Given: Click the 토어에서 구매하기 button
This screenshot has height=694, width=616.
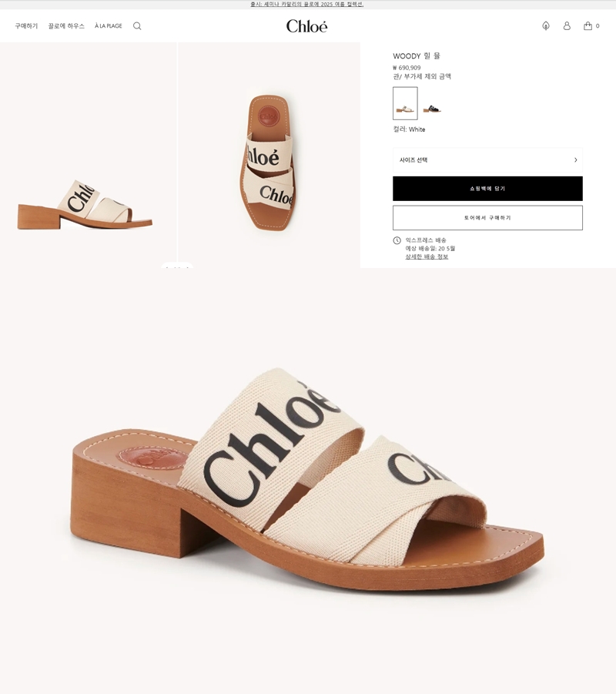Looking at the screenshot, I should (487, 218).
